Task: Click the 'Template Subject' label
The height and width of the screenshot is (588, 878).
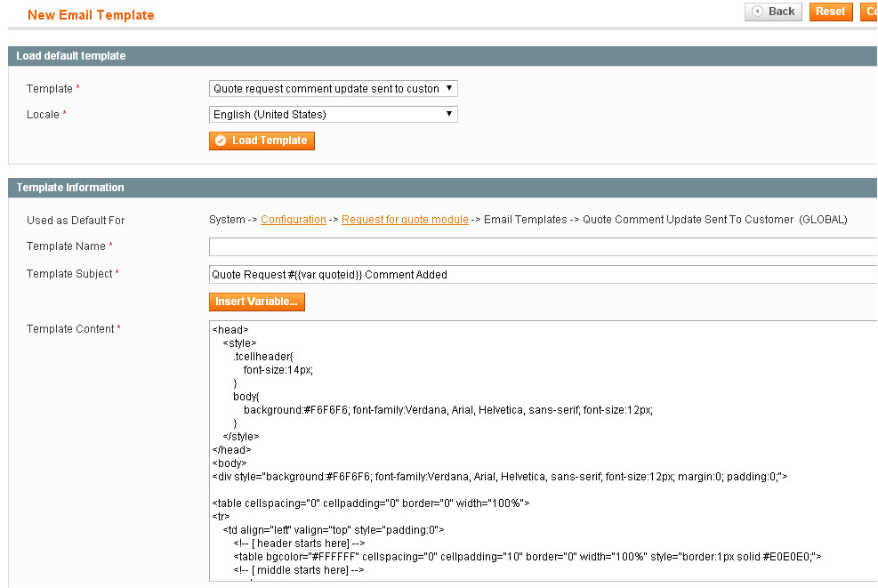Action: tap(69, 274)
